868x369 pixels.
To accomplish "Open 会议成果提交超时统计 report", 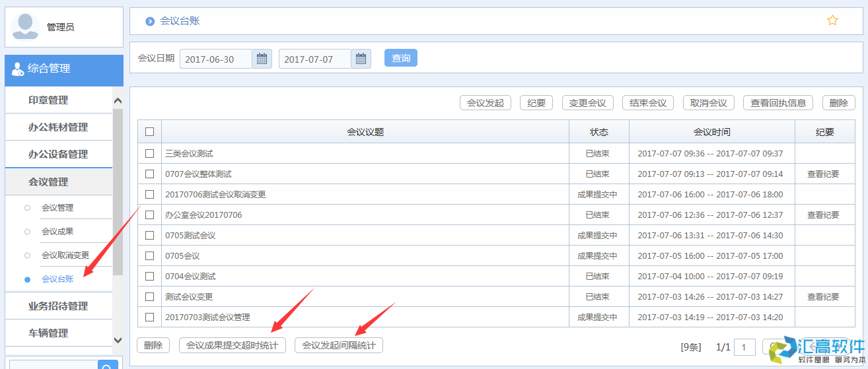I will tap(232, 345).
